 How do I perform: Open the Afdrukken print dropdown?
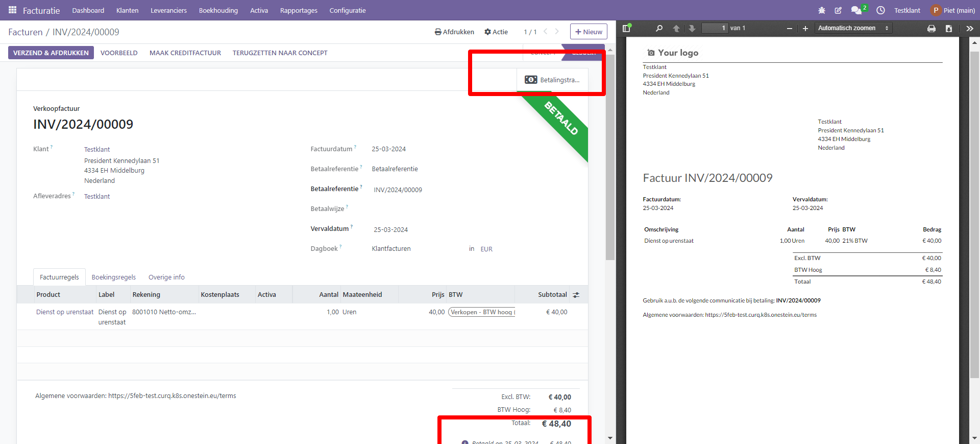[x=454, y=32]
